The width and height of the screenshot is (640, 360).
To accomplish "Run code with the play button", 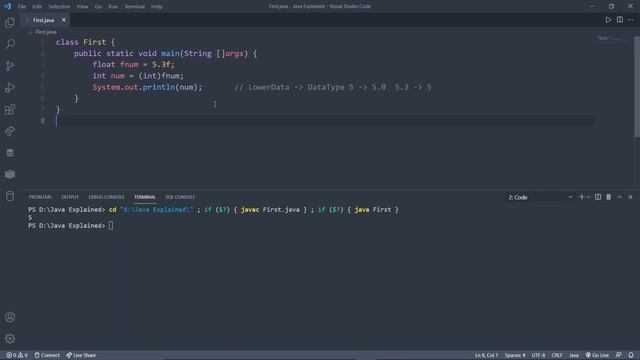I will tap(608, 20).
